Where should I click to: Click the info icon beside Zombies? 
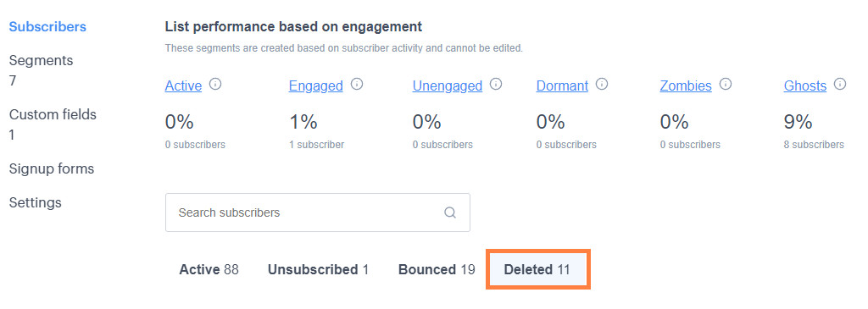click(x=726, y=85)
